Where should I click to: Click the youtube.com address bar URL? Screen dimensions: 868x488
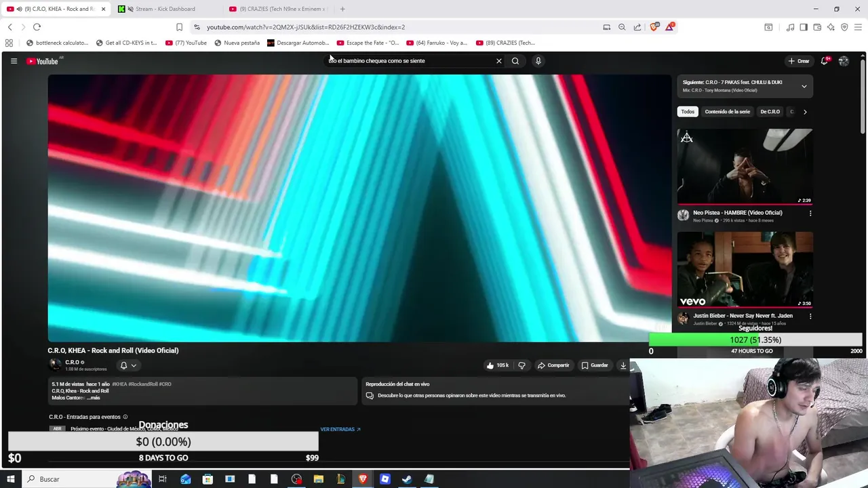(x=306, y=27)
